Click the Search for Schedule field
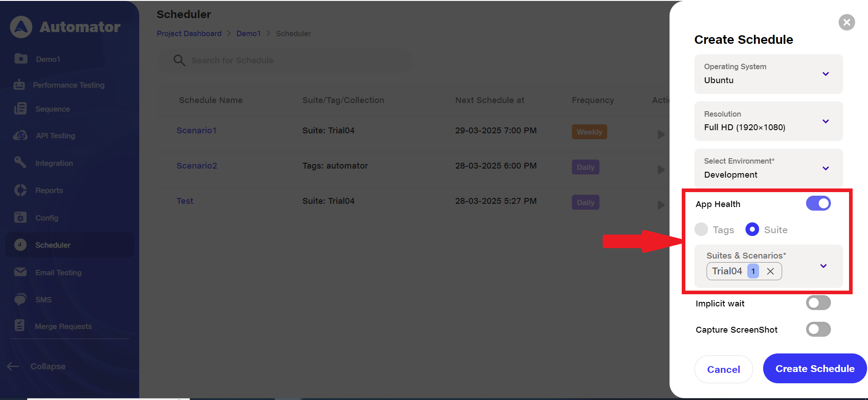868x400 pixels. [x=285, y=61]
